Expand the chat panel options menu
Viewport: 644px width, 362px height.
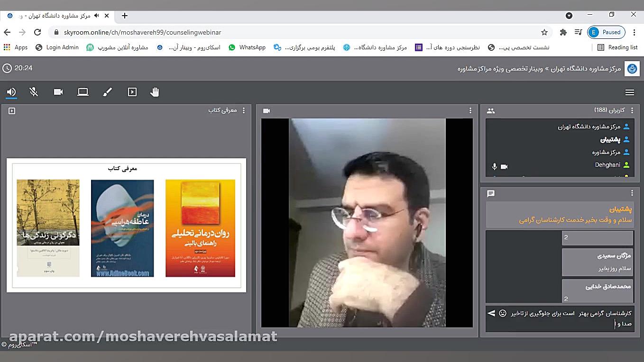(632, 193)
